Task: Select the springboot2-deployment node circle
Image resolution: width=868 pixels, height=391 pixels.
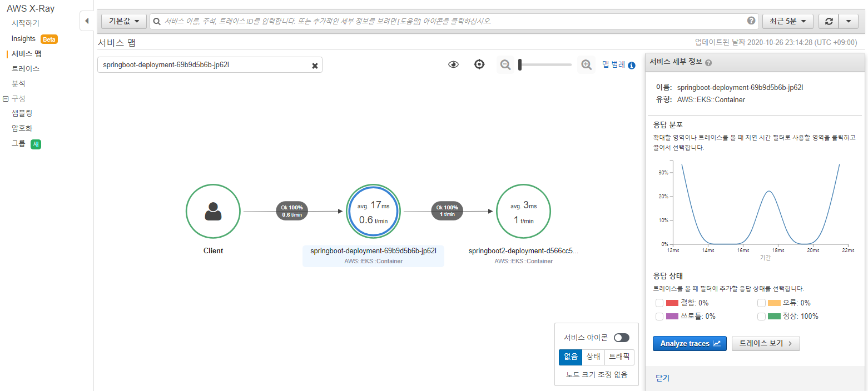Action: pos(523,212)
